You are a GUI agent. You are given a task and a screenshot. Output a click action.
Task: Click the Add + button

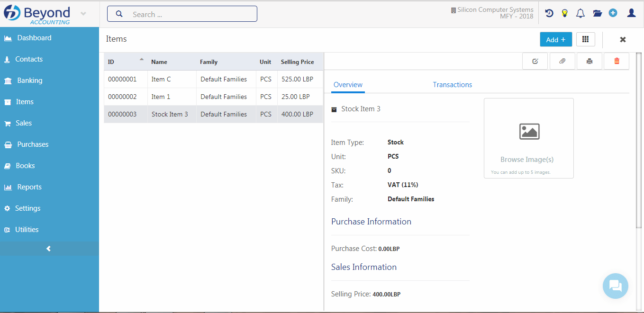(556, 39)
